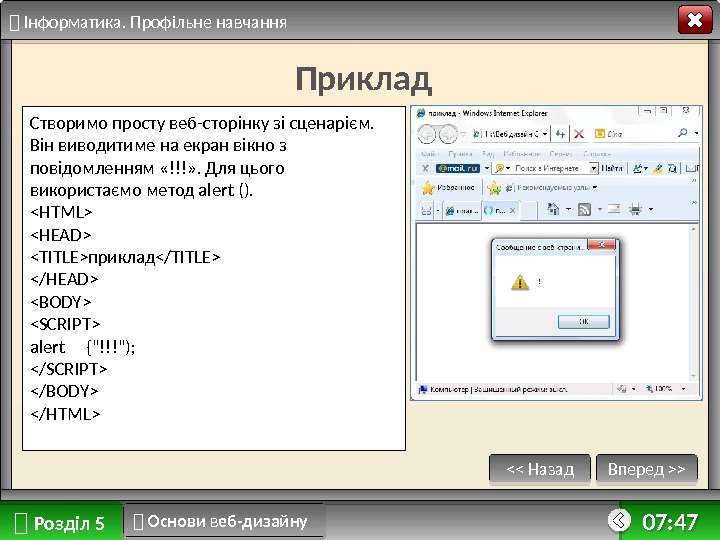Viewport: 720px width, 540px height.
Task: Close the web page message dialog
Action: tap(602, 245)
